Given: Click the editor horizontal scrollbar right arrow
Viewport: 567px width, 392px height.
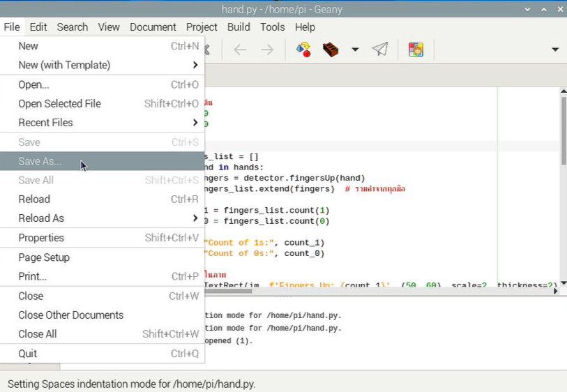Looking at the screenshot, I should pos(555,291).
